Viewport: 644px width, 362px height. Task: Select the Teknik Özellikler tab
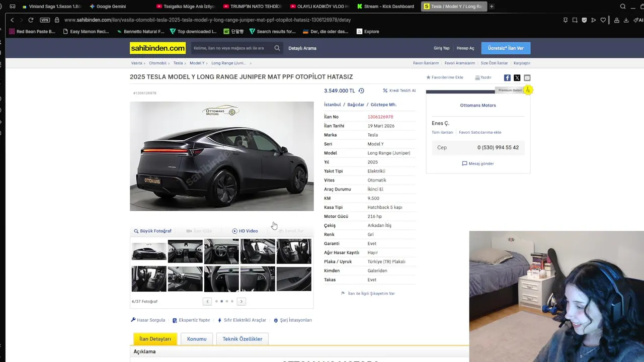pos(243,339)
